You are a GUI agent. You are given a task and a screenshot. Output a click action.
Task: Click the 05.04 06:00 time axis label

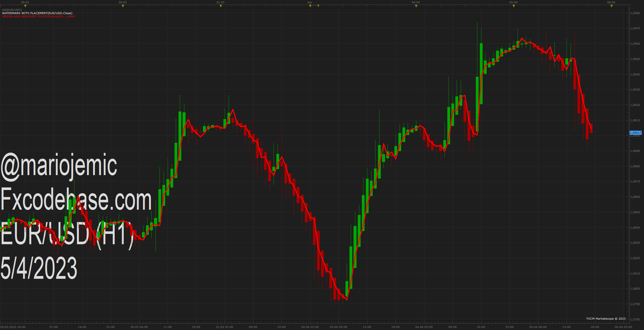538,327
